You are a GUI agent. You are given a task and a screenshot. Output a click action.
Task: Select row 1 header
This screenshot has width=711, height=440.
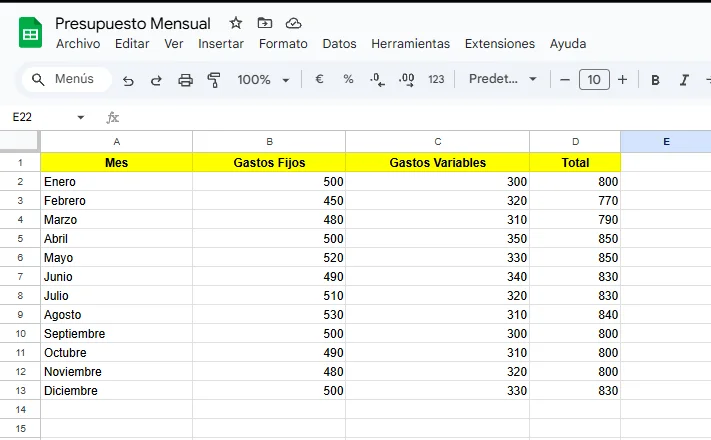point(20,162)
